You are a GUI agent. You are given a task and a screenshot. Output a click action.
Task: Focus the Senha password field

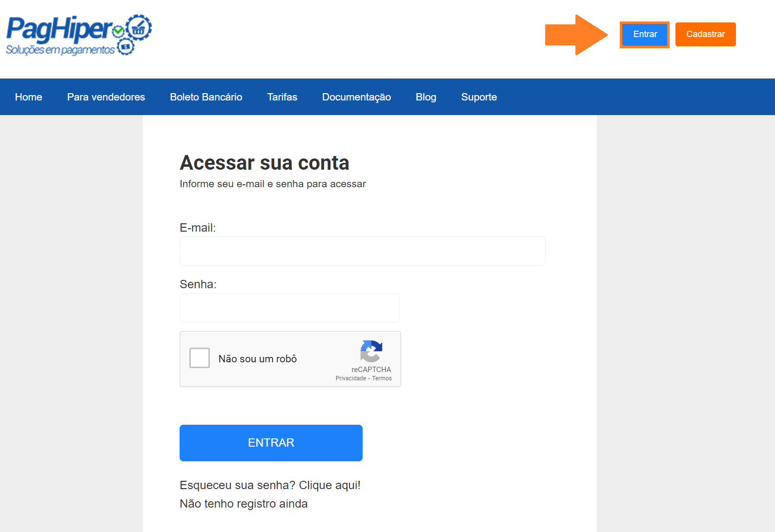pyautogui.click(x=289, y=308)
